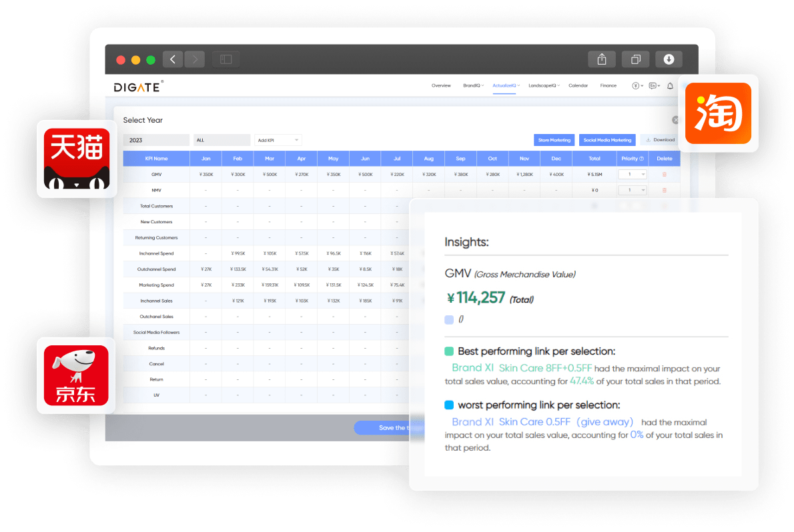Open the Calendar menu item
The width and height of the screenshot is (794, 532).
coord(578,85)
